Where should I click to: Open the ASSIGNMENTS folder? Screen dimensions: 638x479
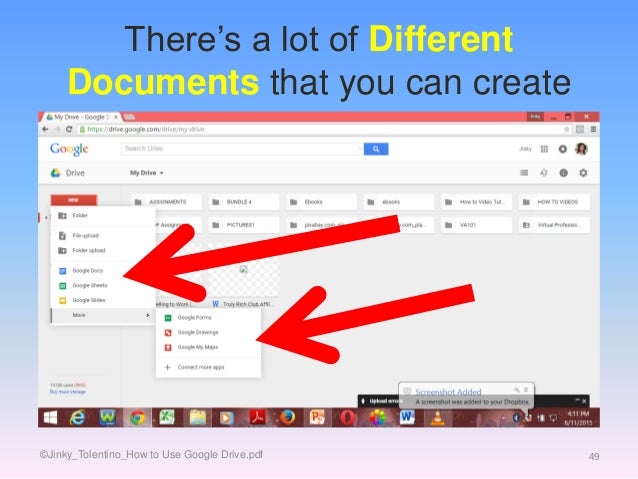(166, 202)
